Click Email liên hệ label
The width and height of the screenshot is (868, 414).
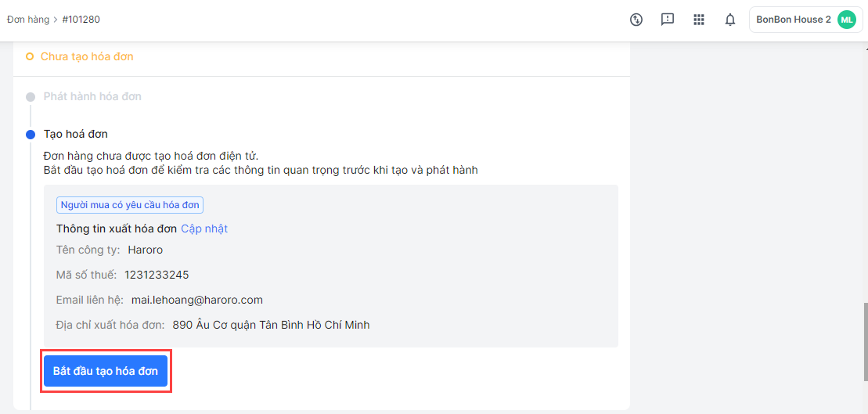[x=90, y=300]
